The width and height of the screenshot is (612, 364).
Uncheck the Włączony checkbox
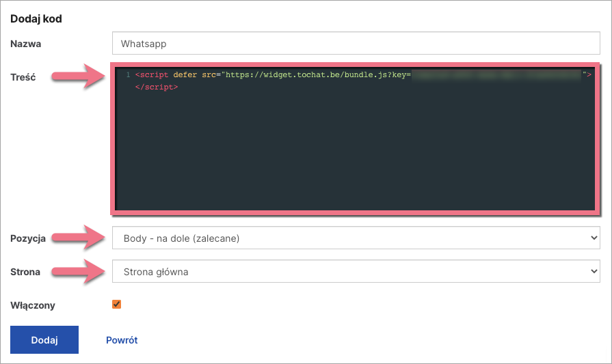tap(116, 305)
